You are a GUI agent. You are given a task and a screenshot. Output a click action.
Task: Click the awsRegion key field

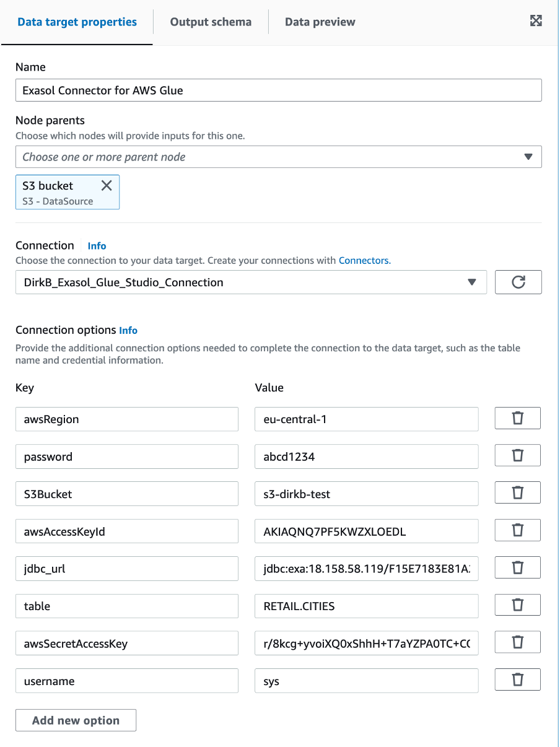pyautogui.click(x=127, y=419)
